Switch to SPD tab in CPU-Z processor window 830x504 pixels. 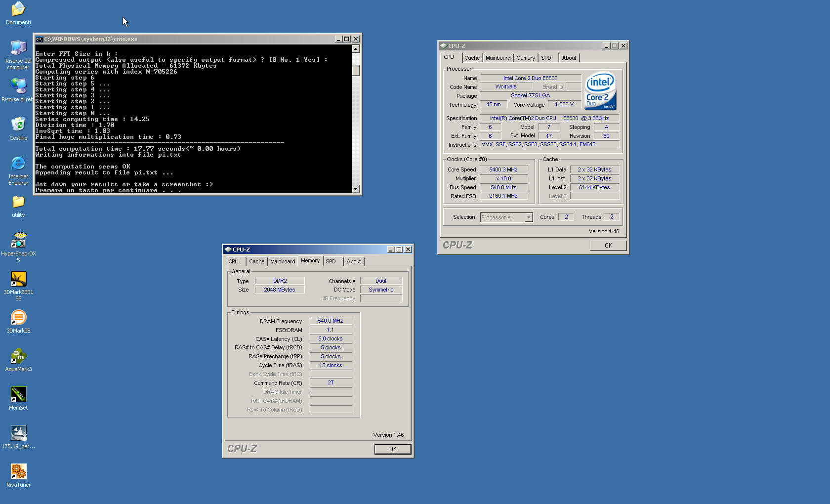pyautogui.click(x=546, y=58)
